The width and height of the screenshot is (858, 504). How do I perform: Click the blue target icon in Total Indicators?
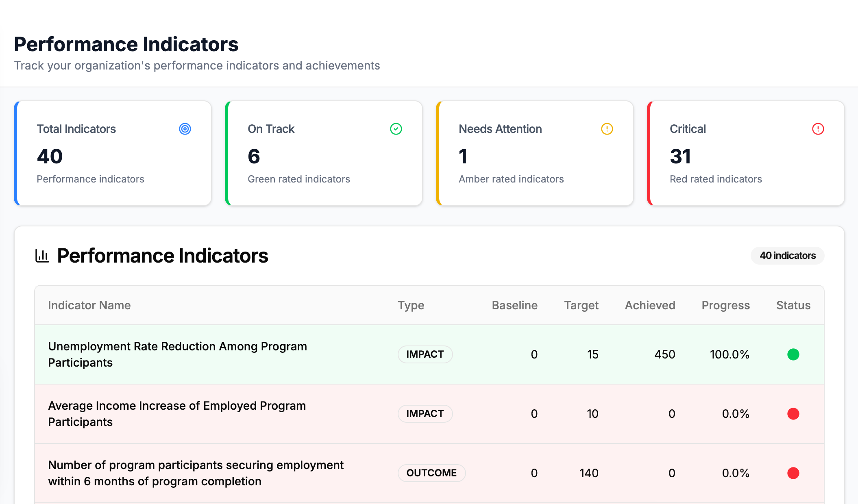coord(185,129)
